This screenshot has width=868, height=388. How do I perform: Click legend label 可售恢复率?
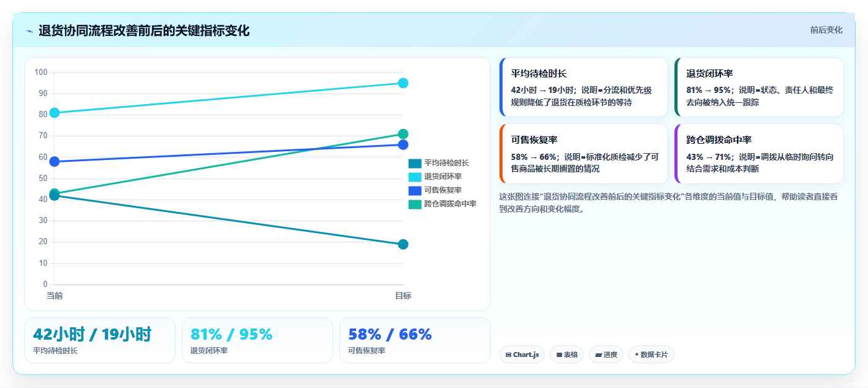[x=443, y=190]
